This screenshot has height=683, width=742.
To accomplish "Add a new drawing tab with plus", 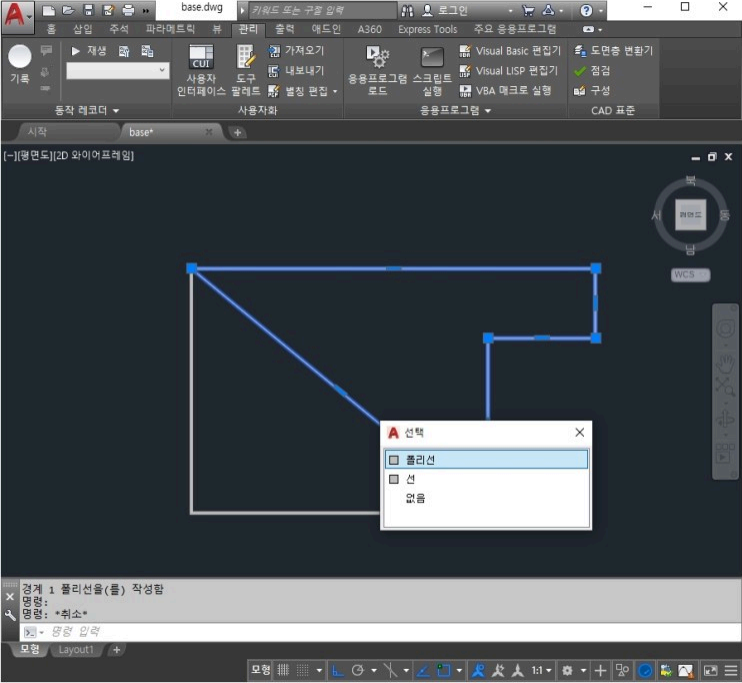I will (238, 133).
